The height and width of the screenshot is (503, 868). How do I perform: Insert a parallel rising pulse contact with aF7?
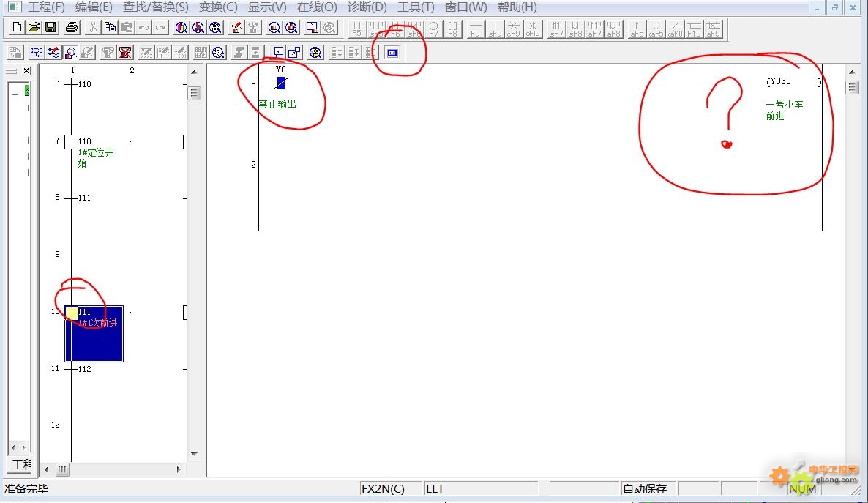(594, 29)
